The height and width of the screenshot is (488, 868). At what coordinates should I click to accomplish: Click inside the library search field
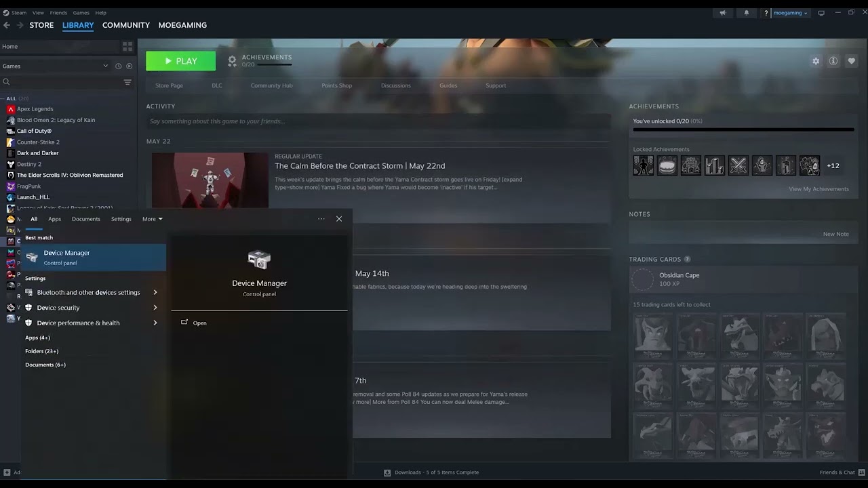pos(64,82)
